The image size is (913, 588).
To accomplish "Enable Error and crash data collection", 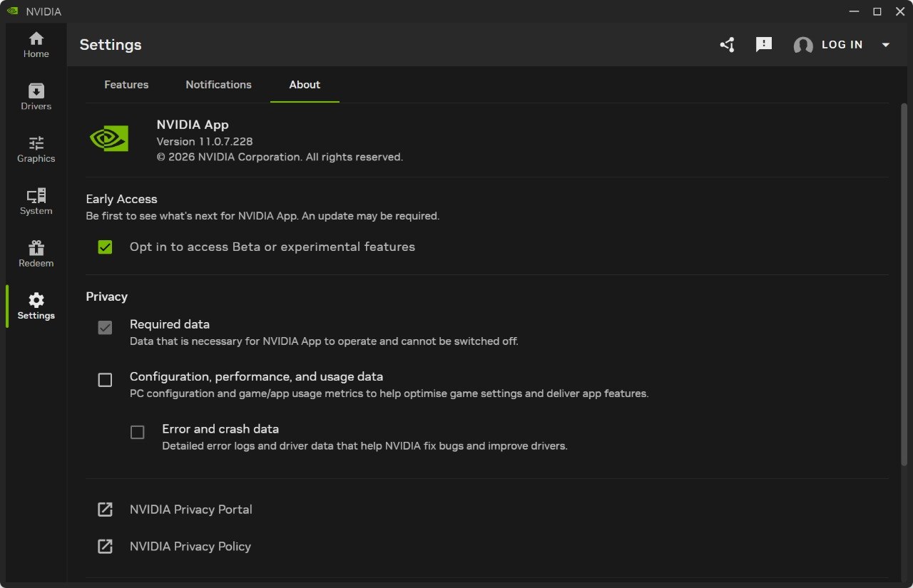I will [138, 432].
